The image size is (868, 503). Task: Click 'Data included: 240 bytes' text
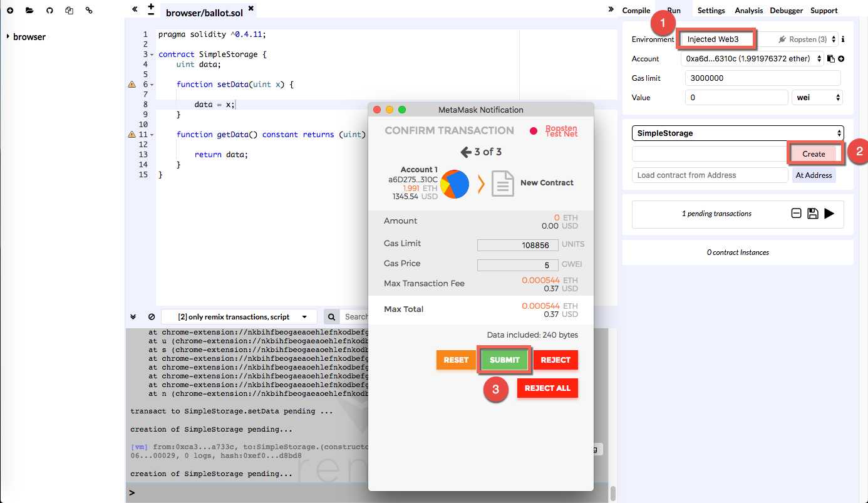point(532,335)
